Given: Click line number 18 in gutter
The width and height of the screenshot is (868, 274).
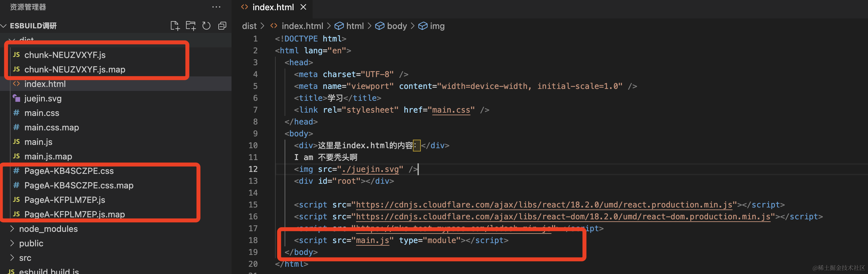Looking at the screenshot, I should [x=253, y=240].
